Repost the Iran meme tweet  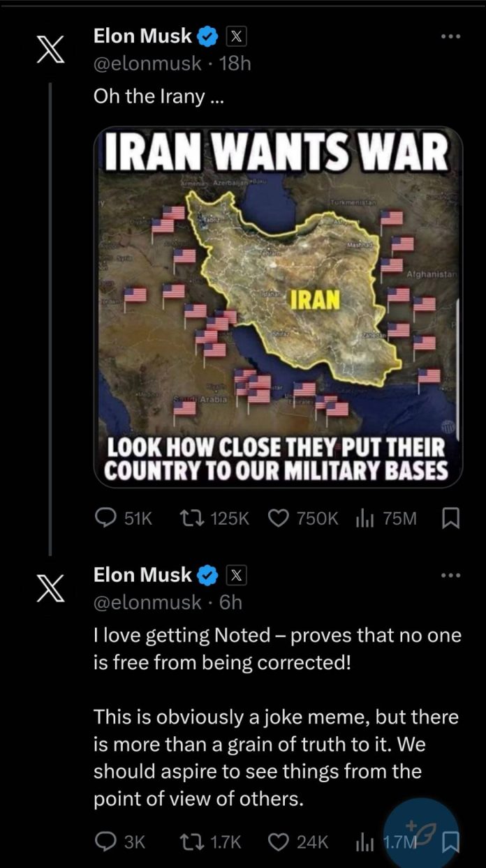coord(189,518)
